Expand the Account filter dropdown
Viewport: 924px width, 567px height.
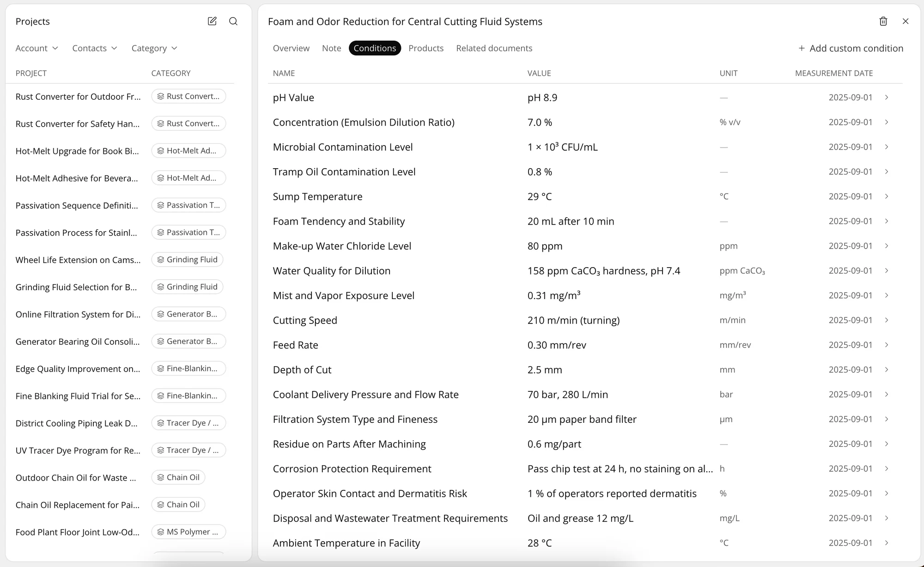point(37,48)
